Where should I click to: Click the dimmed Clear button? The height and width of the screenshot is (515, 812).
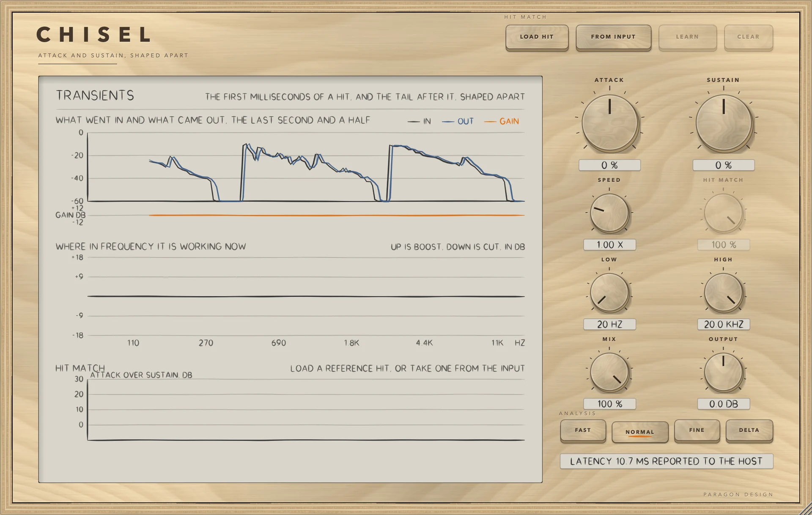(x=749, y=37)
